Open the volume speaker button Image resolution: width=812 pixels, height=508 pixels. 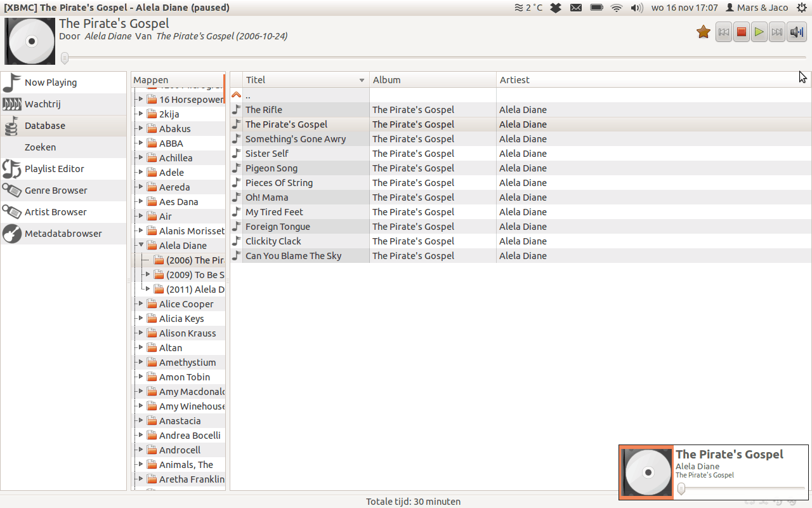pyautogui.click(x=797, y=32)
